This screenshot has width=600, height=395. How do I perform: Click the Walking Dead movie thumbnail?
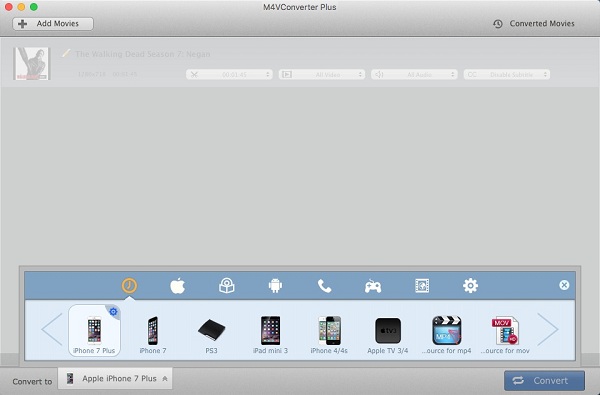(32, 64)
